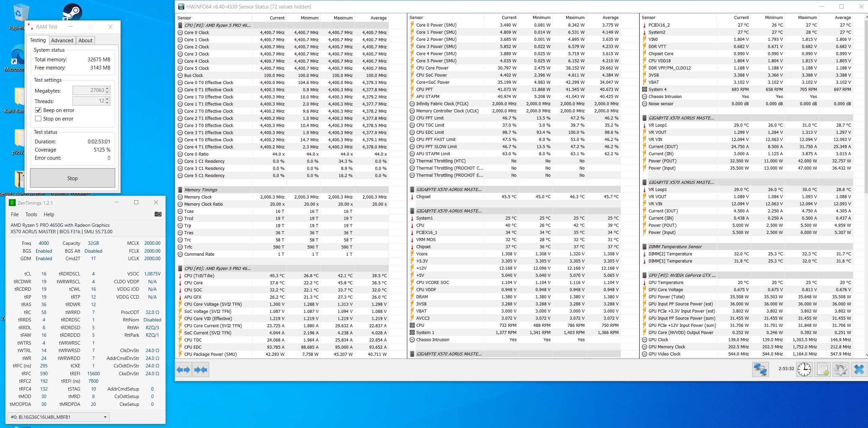Viewport: 868px width, 428px height.
Task: Click the Megabytes stepper arrows
Action: coord(107,90)
